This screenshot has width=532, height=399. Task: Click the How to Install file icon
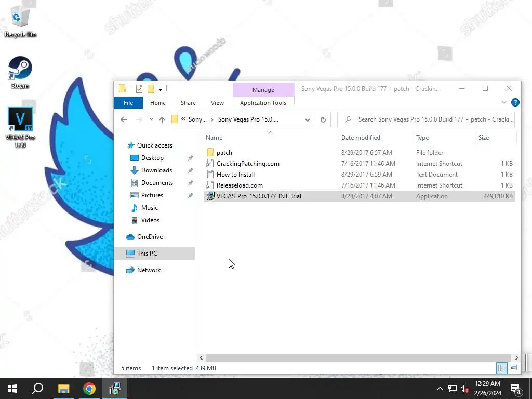point(210,175)
